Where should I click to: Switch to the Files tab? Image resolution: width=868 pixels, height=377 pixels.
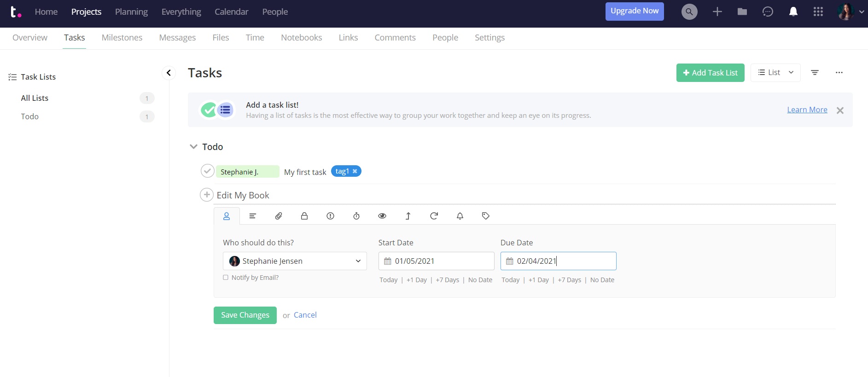221,38
